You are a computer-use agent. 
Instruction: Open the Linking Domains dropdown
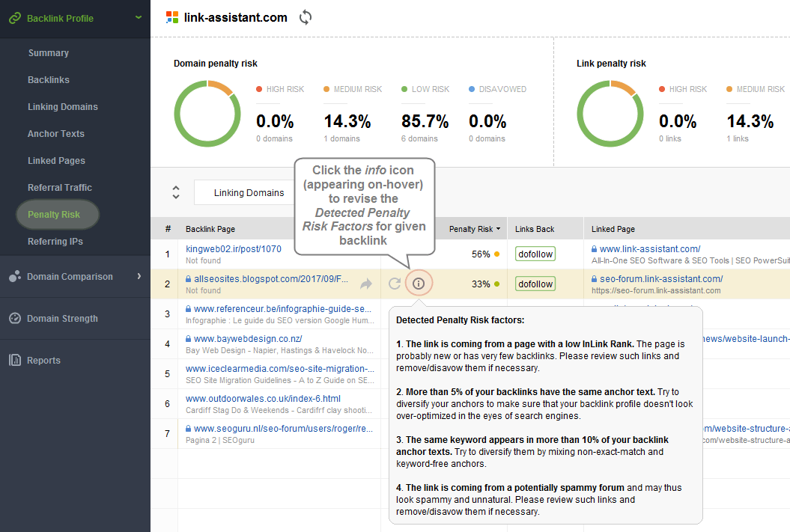(249, 192)
